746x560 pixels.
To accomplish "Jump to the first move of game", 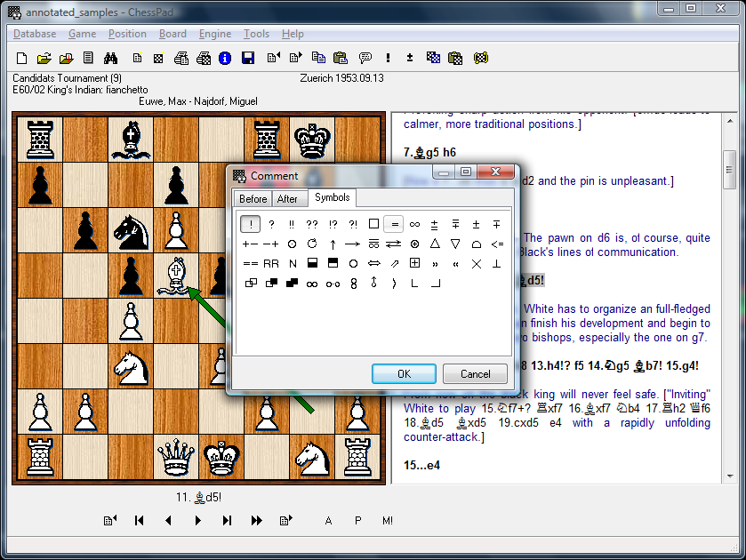I will coord(139,521).
